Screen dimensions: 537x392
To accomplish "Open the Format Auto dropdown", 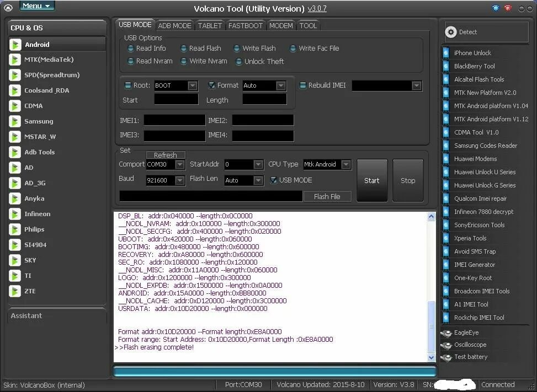I will [x=281, y=85].
